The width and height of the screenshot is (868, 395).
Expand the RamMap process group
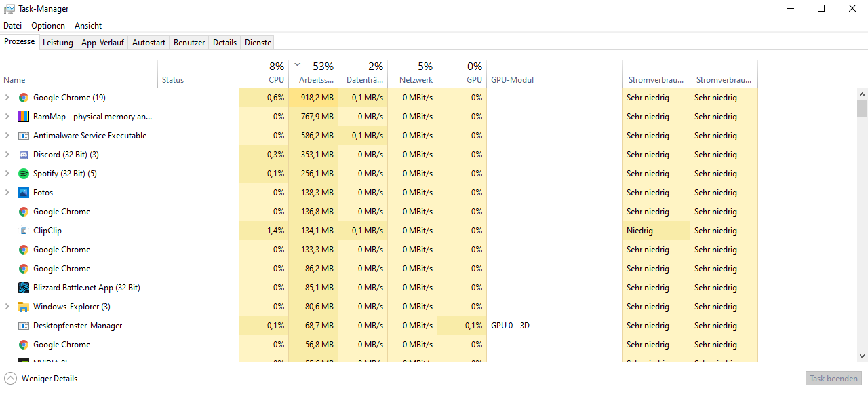[x=7, y=117]
